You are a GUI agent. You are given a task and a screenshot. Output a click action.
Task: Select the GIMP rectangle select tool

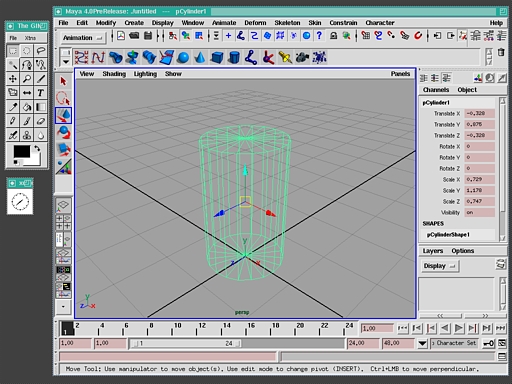[x=13, y=51]
